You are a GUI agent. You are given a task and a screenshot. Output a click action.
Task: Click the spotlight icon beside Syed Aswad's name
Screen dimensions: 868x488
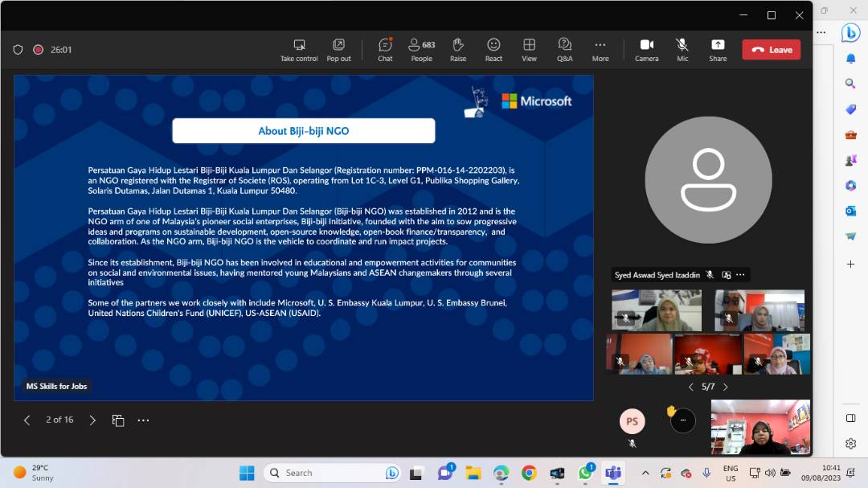point(727,275)
